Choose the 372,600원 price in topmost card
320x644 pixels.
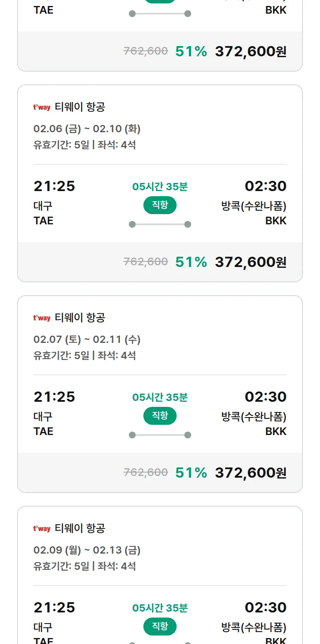pyautogui.click(x=250, y=51)
